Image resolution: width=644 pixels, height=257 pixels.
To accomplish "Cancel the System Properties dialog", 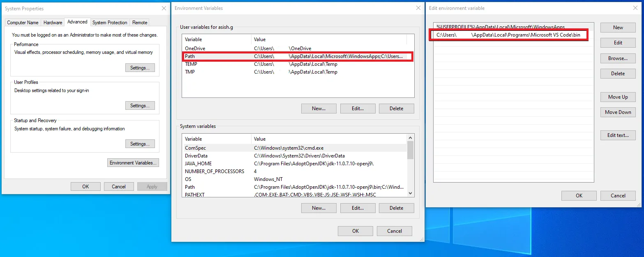I will 119,187.
